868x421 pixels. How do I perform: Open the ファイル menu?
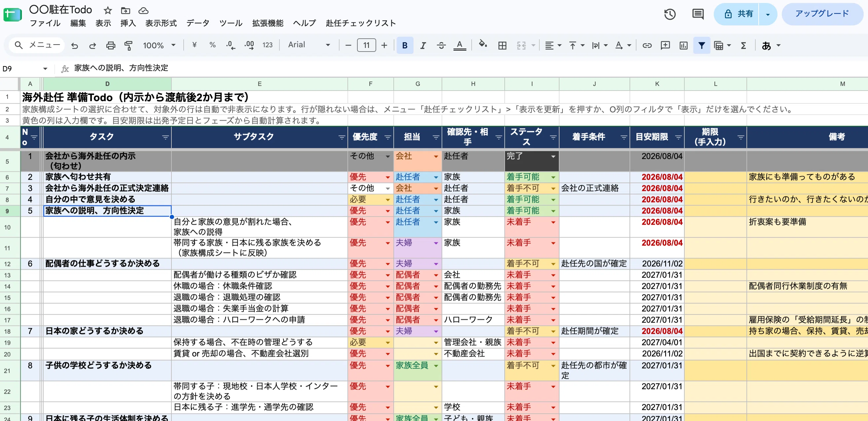pos(45,23)
